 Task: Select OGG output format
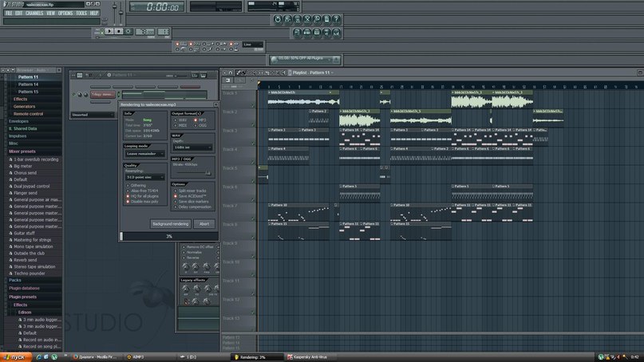(x=200, y=125)
